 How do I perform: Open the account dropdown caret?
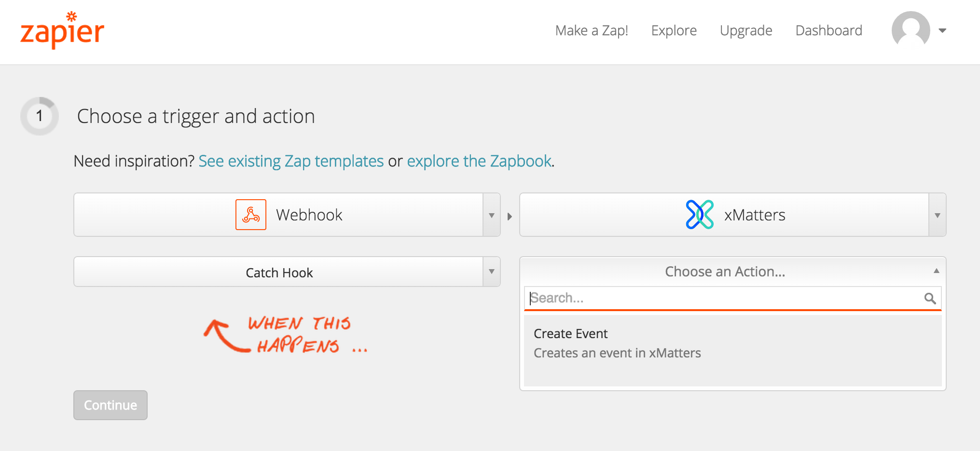click(942, 30)
